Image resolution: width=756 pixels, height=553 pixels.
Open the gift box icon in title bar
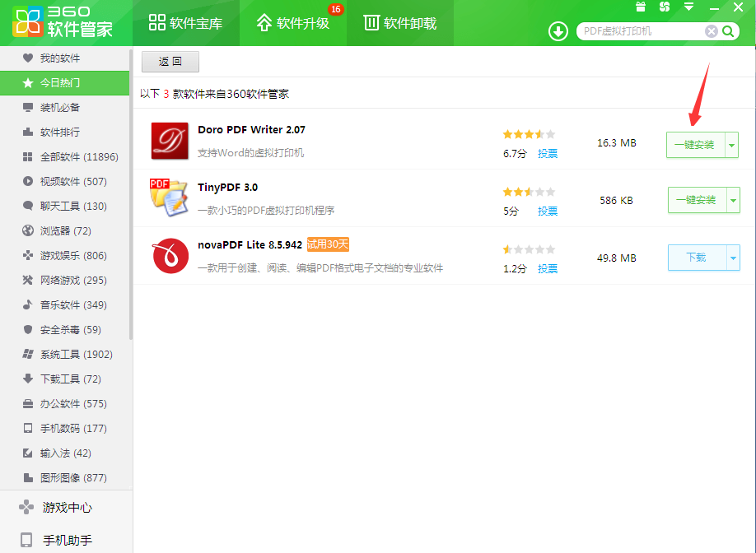pos(641,7)
